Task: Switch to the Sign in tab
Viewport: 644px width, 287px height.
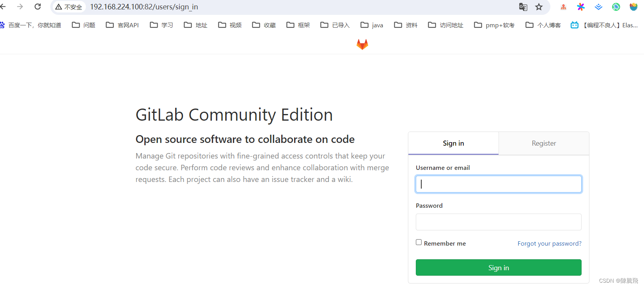Action: pyautogui.click(x=453, y=143)
